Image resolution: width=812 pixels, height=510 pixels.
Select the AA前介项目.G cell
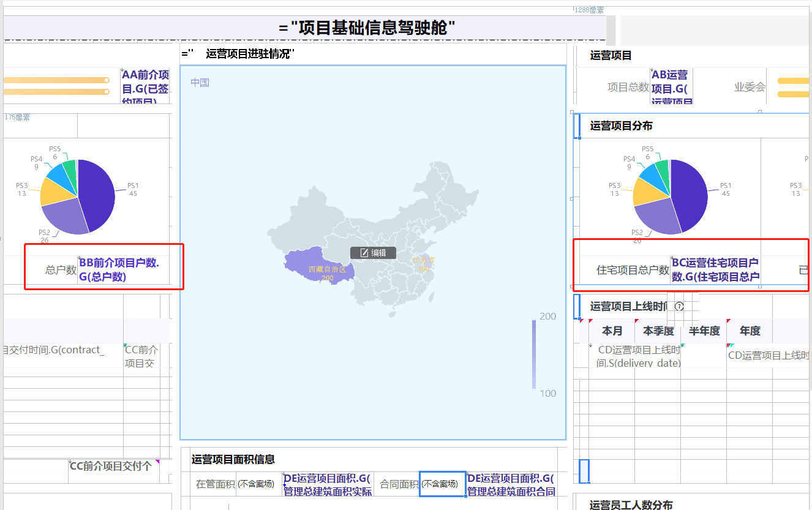146,86
